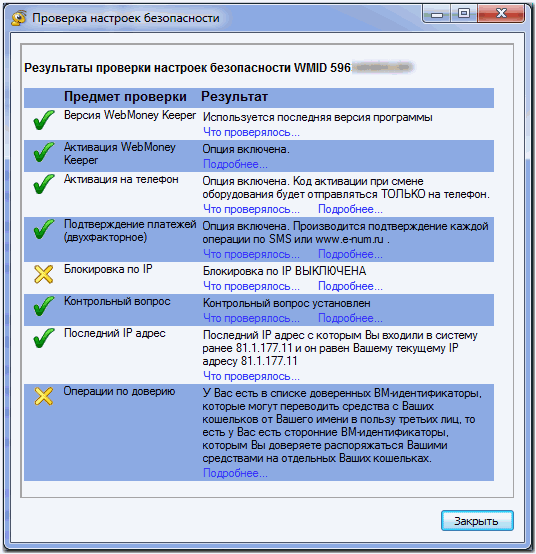This screenshot has height=554, width=536.
Task: Open 'Подробнее...' link under Активация WebMoney Keeper
Action: 235,164
